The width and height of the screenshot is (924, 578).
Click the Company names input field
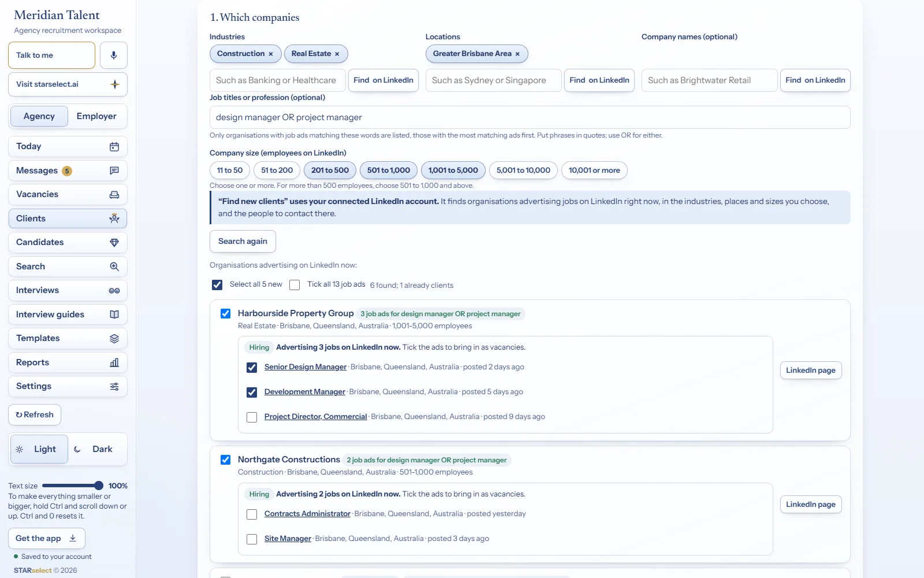pyautogui.click(x=710, y=80)
